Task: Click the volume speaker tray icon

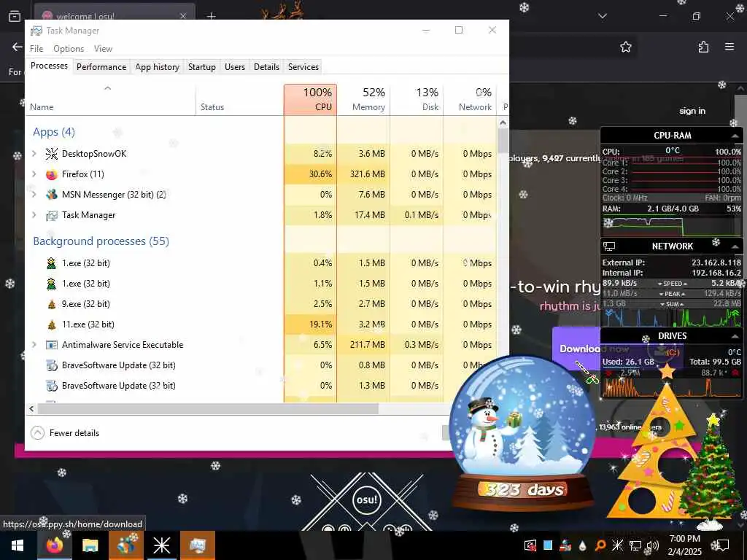Action: click(652, 545)
